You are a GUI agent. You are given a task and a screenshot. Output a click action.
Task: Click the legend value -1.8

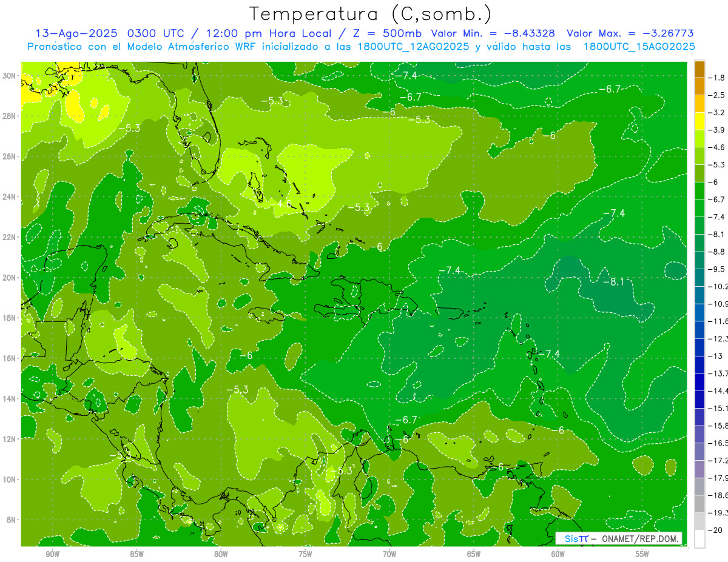tap(718, 78)
